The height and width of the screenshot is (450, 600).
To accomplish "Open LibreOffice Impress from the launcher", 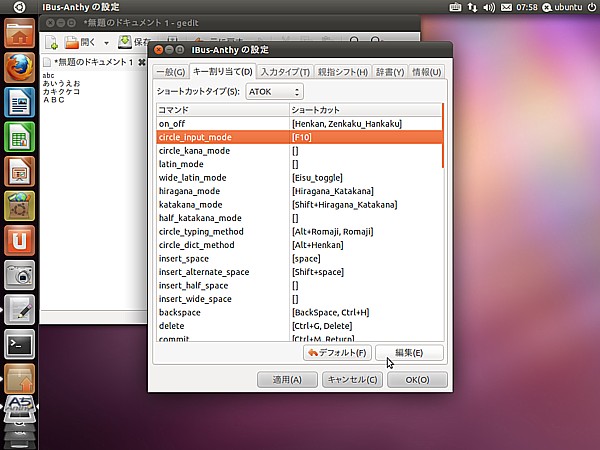I will 20,171.
